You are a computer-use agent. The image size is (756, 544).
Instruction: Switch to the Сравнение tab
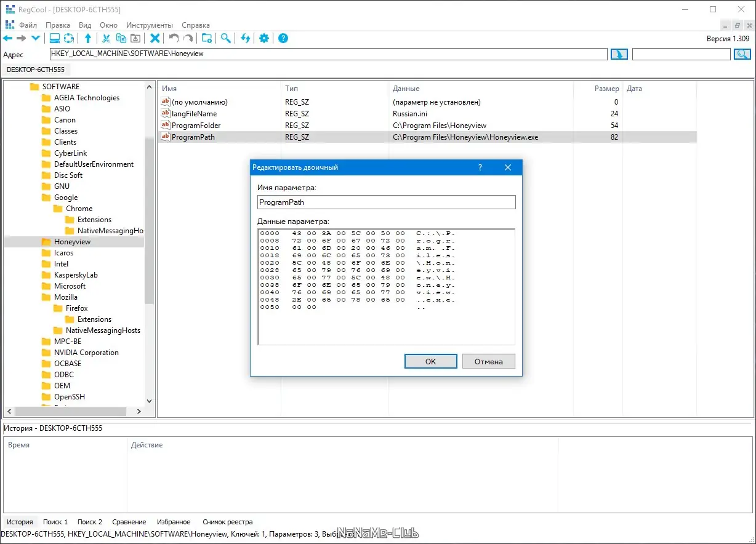129,522
